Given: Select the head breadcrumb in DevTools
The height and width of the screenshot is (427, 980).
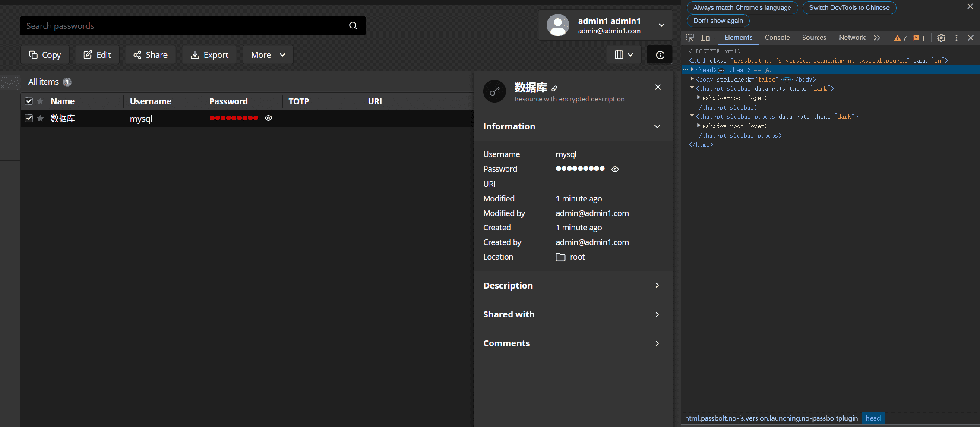Looking at the screenshot, I should (873, 418).
